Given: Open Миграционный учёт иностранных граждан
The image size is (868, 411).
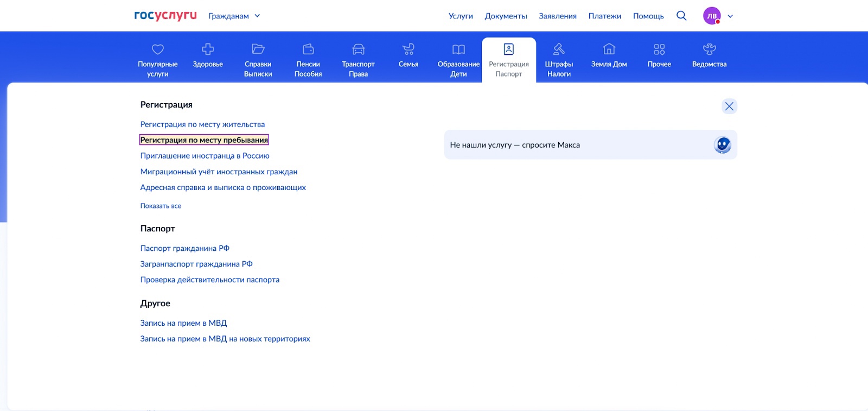Looking at the screenshot, I should coord(219,172).
